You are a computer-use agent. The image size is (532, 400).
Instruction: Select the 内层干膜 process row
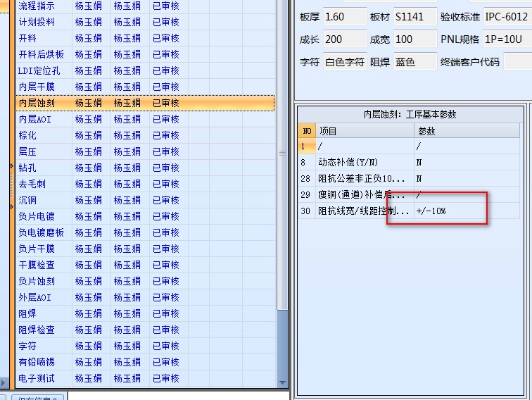point(145,87)
